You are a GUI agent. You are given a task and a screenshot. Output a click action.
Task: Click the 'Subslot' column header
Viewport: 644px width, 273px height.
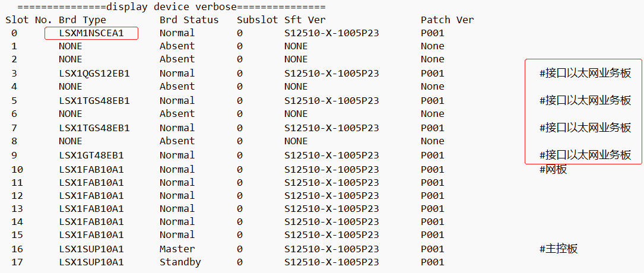[257, 20]
